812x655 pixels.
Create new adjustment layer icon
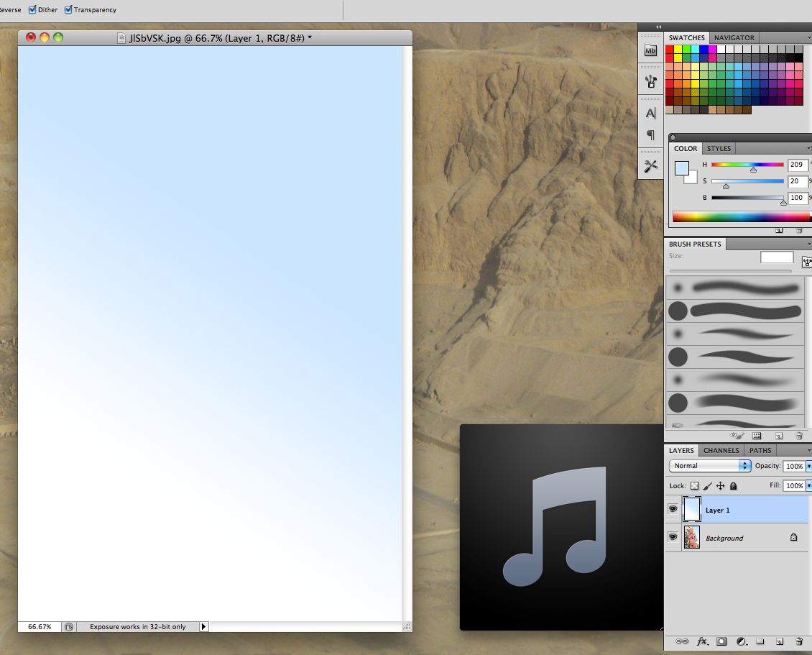742,641
